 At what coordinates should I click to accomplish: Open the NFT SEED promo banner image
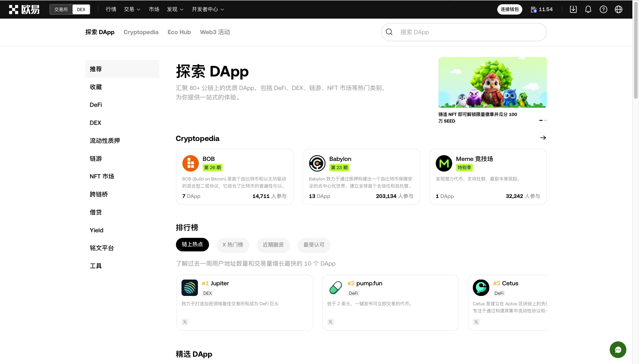pos(492,82)
